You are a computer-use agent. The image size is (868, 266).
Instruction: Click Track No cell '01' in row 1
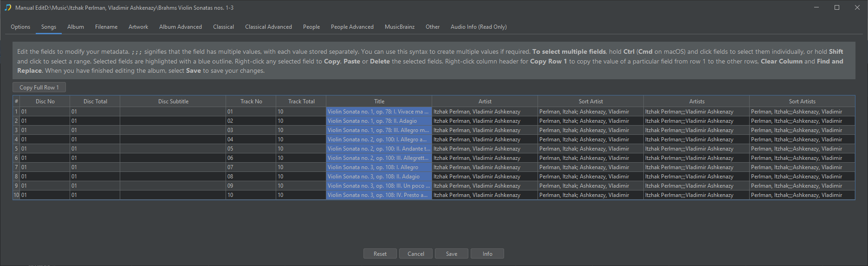click(x=251, y=112)
